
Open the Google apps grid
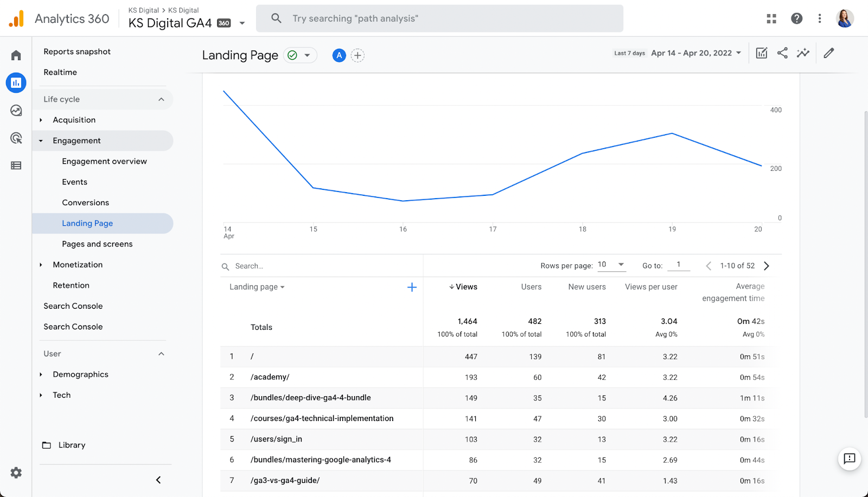[x=771, y=18]
